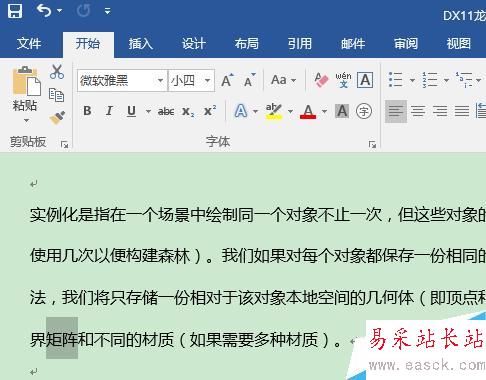Open the 文件 (File) tab
486x380 pixels.
coord(29,44)
